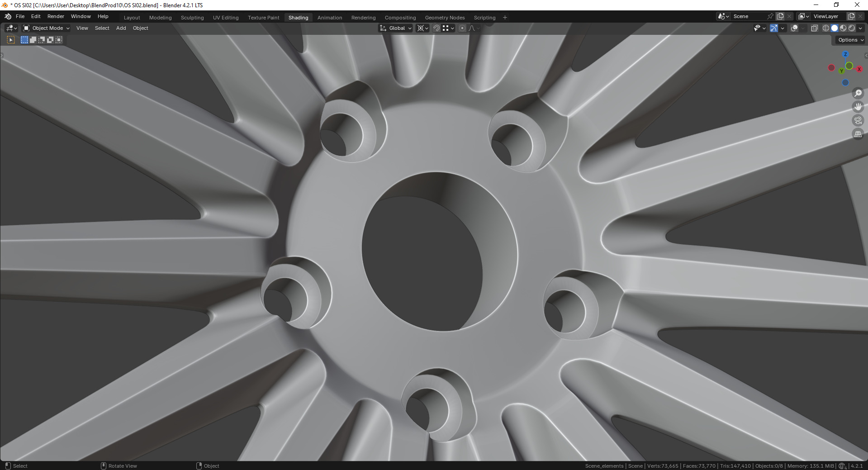Open snapping options dropdown
The height and width of the screenshot is (470, 868).
[x=449, y=28]
